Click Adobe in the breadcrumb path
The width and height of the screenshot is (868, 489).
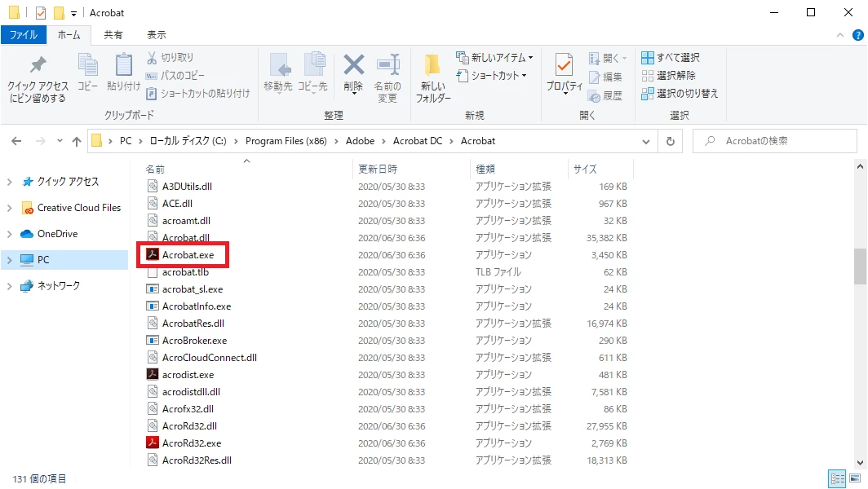coord(361,141)
